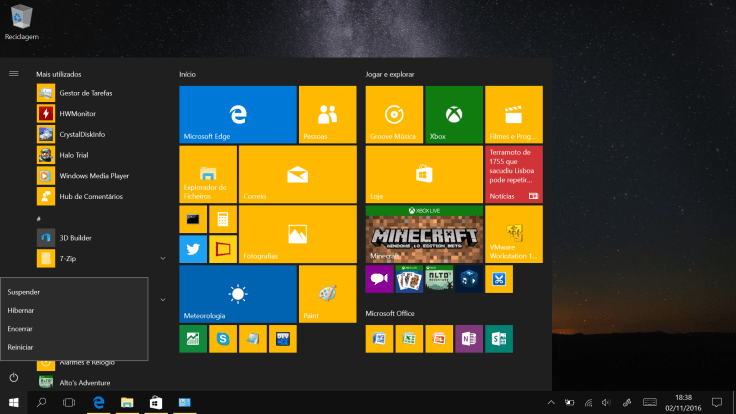Viewport: 736px width, 414px height.
Task: Launch the Paint tile
Action: tap(326, 294)
